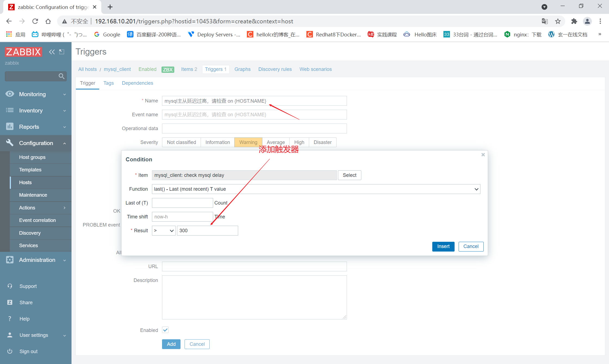
Task: Click the Monitoring section icon
Action: click(x=10, y=95)
